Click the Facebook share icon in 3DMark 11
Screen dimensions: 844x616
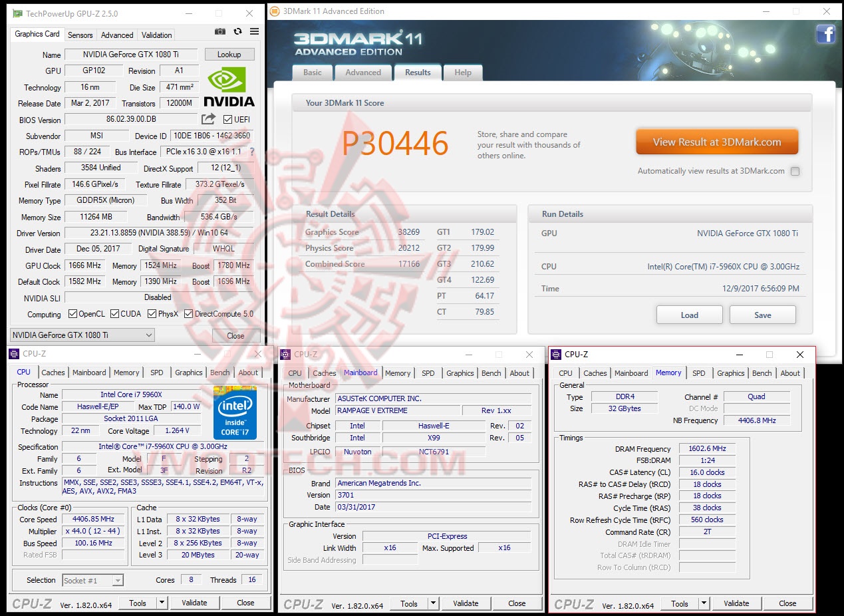[x=826, y=34]
